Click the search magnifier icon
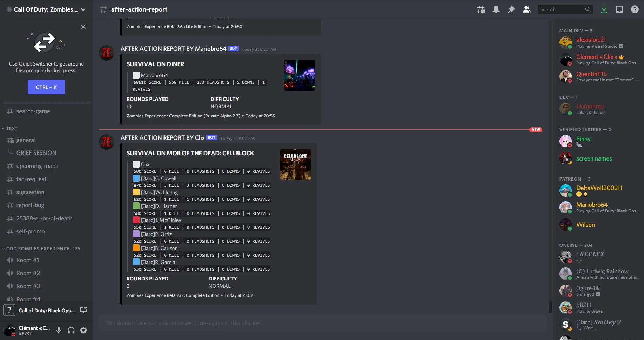Screen dimensions: 644x340 point(588,9)
